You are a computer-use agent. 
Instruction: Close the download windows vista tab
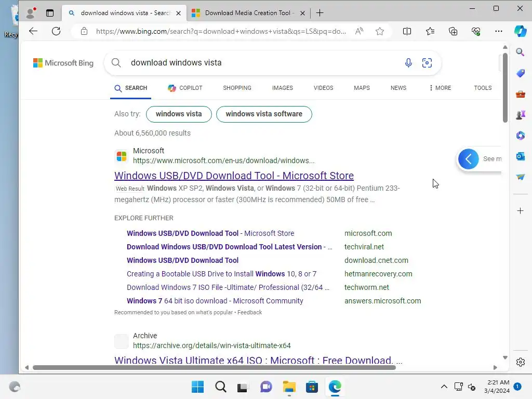tap(179, 13)
